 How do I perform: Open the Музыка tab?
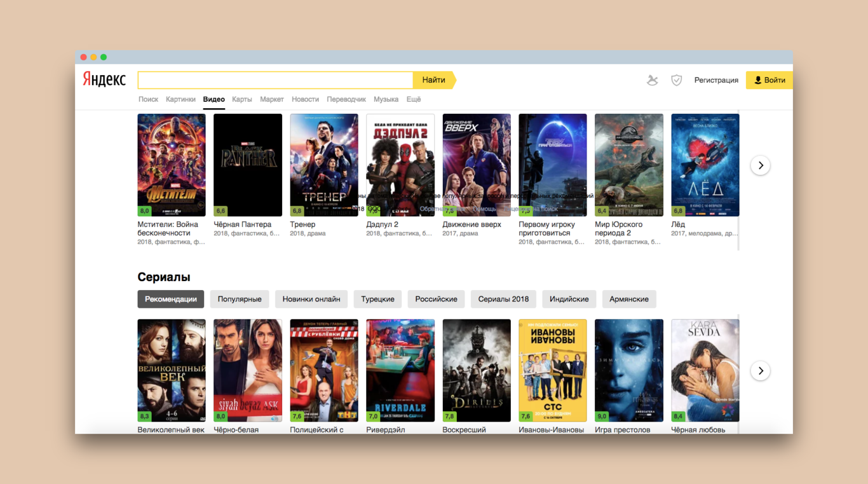386,99
